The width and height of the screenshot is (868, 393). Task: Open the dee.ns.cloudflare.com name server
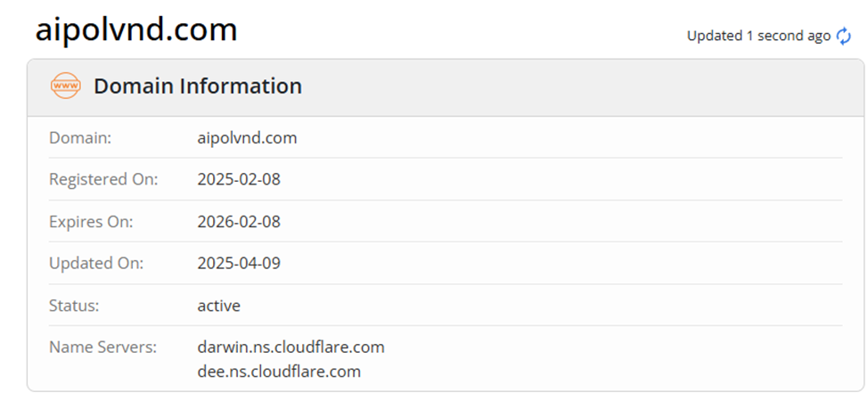click(279, 371)
